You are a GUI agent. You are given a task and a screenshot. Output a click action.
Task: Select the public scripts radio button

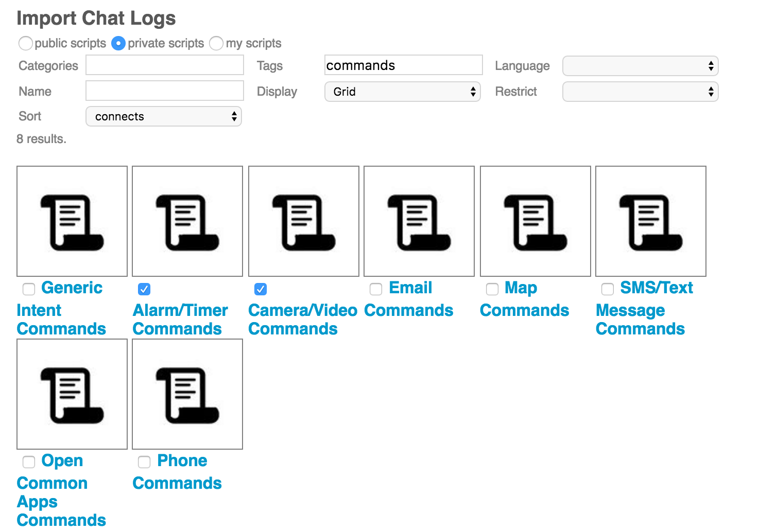tap(26, 43)
